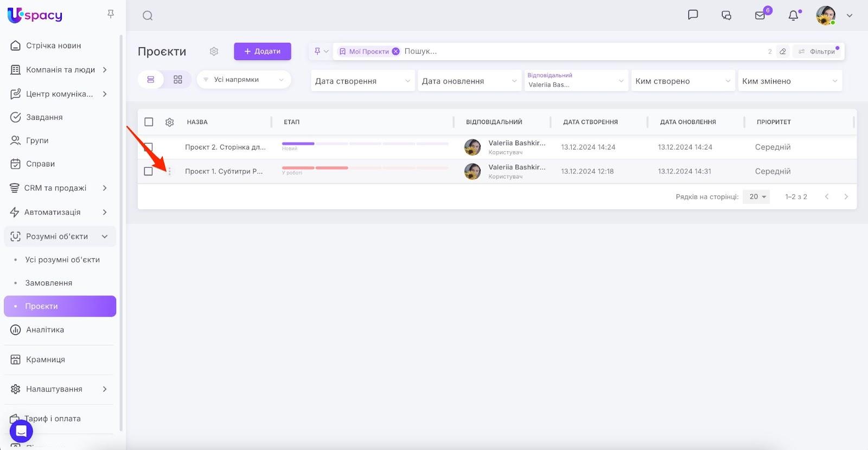Pin the sidebar with pushpin icon

[111, 14]
